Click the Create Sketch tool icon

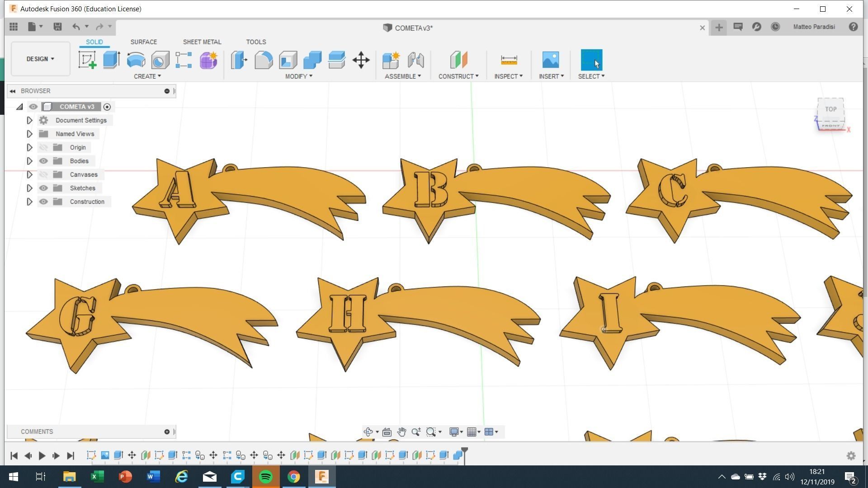(87, 60)
